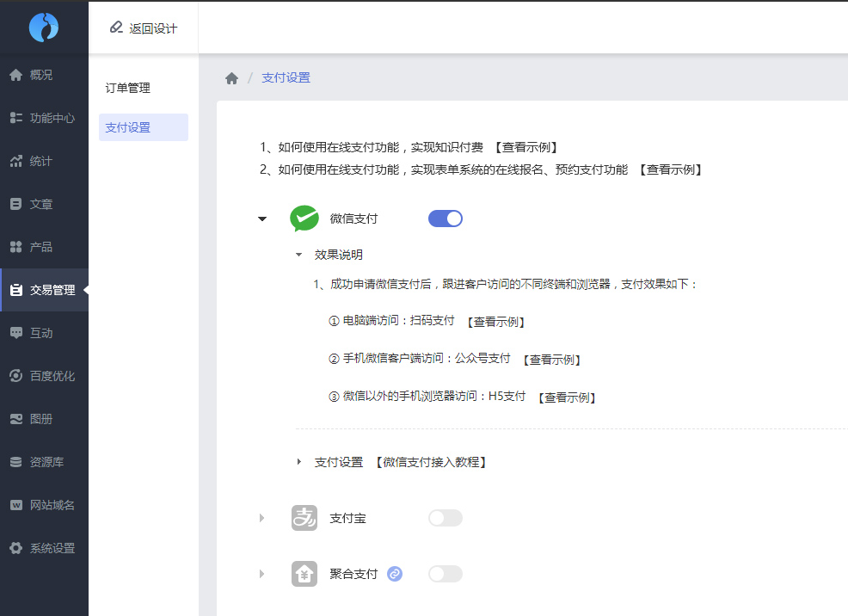The height and width of the screenshot is (616, 848).
Task: Open the 微信支付接入教程 link
Action: (x=432, y=462)
